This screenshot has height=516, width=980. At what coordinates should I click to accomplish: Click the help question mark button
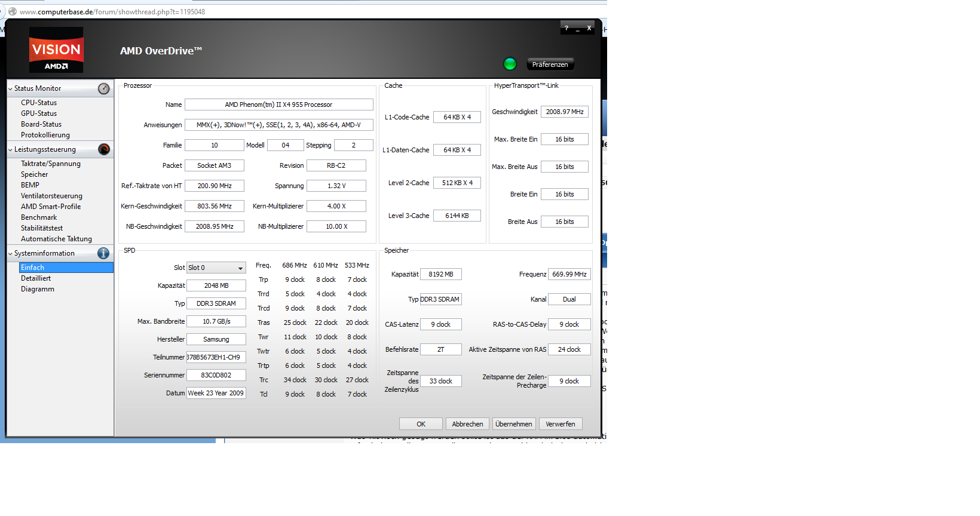pos(566,28)
